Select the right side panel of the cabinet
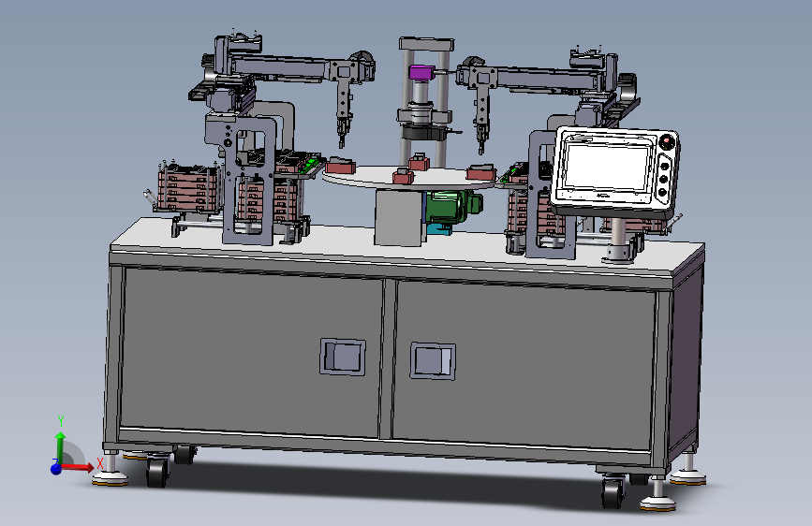 [x=685, y=358]
